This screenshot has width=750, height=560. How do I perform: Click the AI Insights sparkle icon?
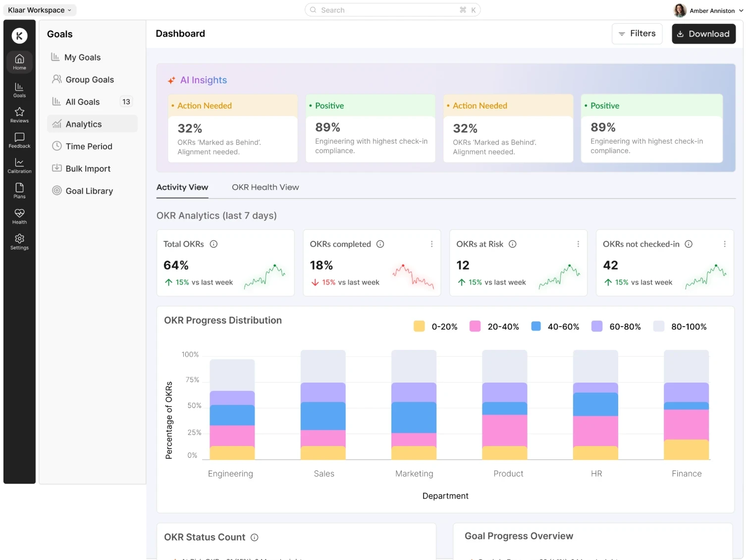pyautogui.click(x=171, y=80)
